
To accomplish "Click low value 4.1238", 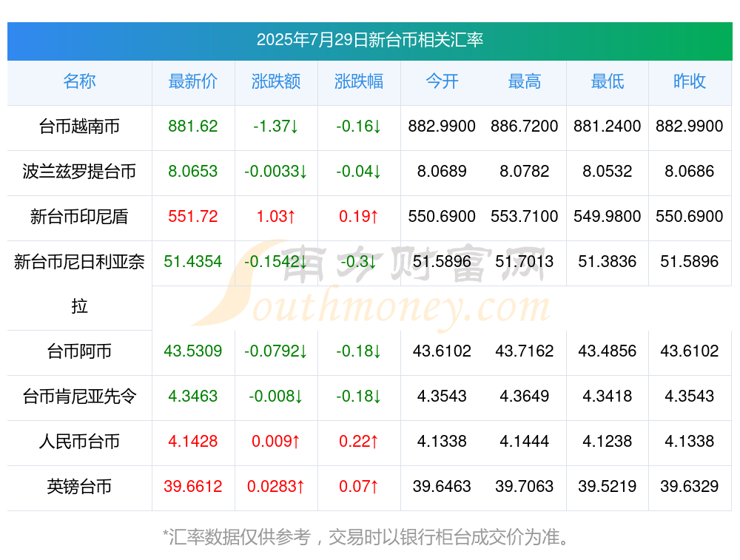I will (x=608, y=442).
